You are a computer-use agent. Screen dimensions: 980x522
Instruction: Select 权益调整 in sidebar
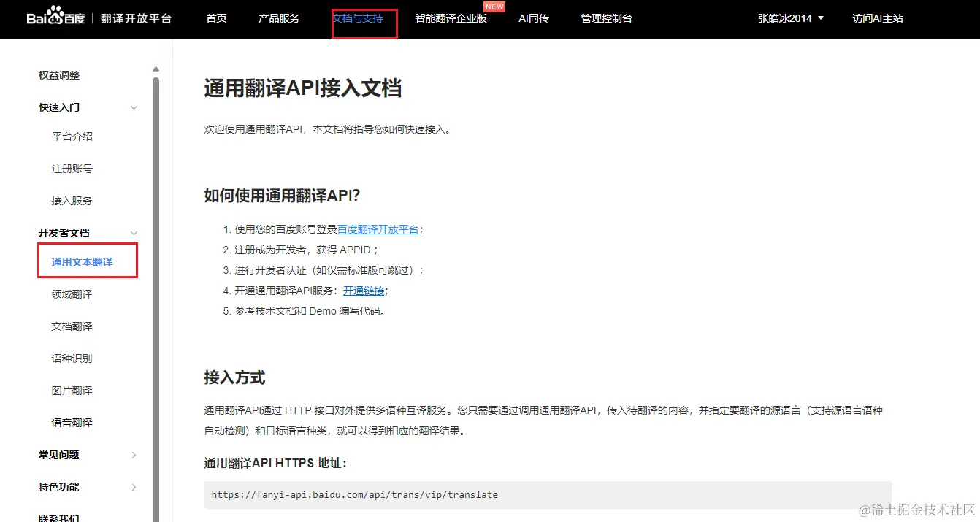(59, 75)
